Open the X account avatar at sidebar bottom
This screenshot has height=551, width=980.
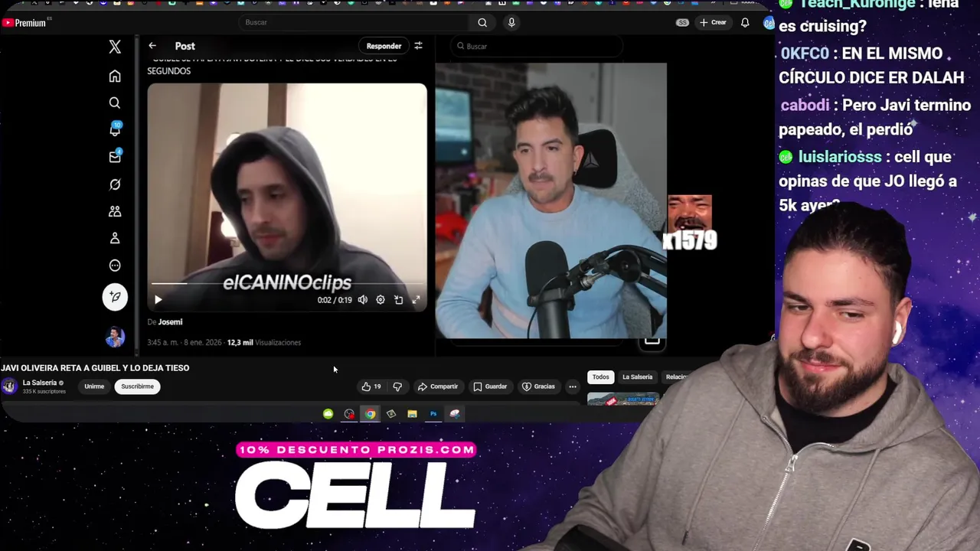(x=115, y=337)
